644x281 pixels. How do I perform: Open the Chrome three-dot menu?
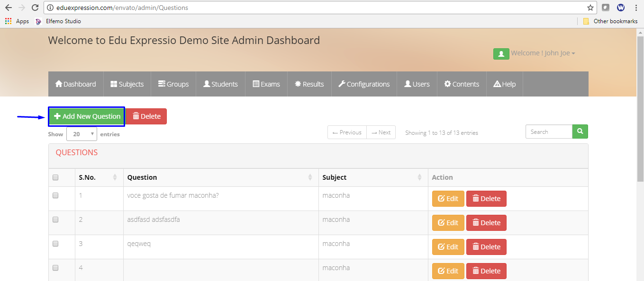[x=636, y=8]
